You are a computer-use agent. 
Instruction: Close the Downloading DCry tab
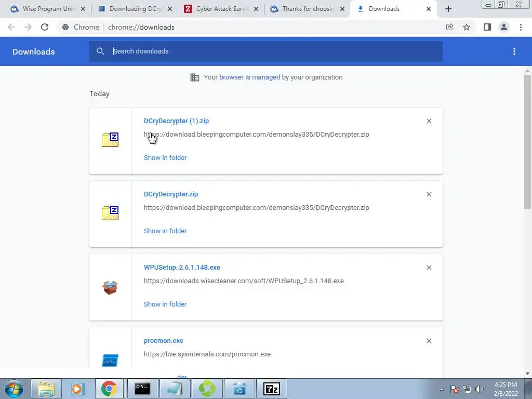(x=170, y=9)
